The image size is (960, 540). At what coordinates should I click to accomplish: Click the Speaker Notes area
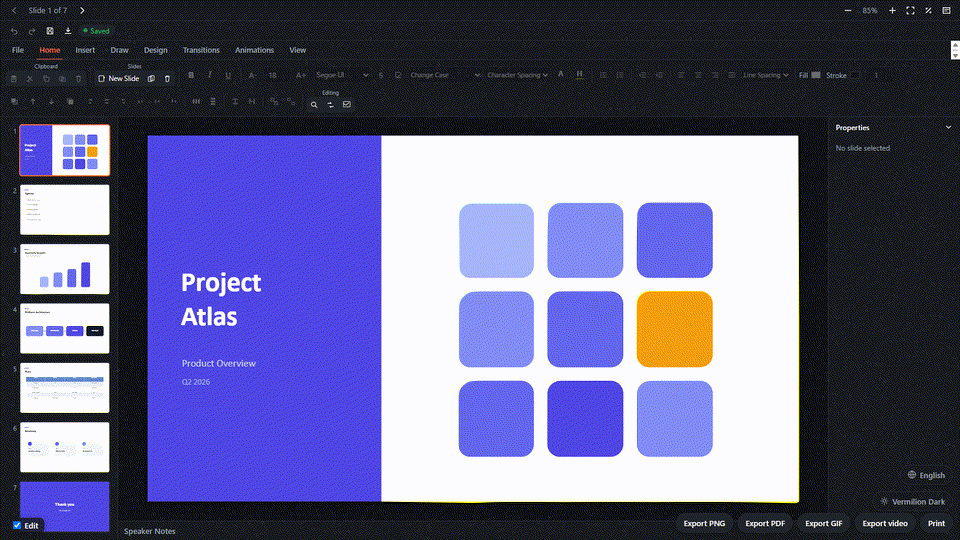(150, 531)
